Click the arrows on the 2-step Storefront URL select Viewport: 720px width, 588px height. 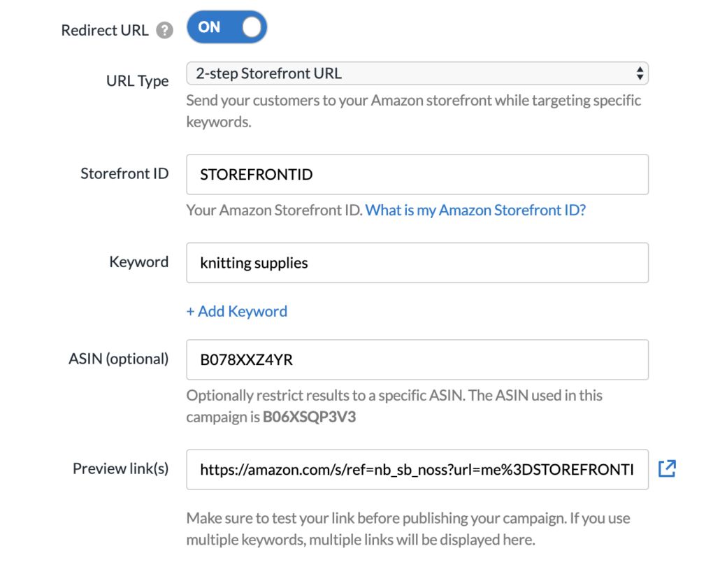pos(639,73)
